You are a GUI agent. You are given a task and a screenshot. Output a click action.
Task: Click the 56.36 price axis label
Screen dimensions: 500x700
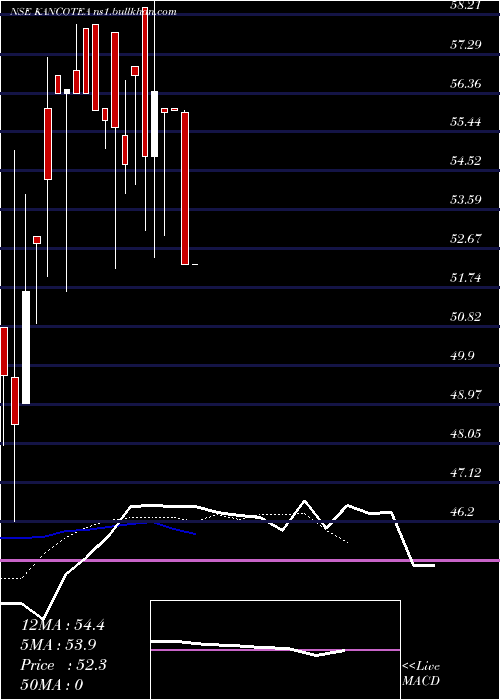click(467, 83)
